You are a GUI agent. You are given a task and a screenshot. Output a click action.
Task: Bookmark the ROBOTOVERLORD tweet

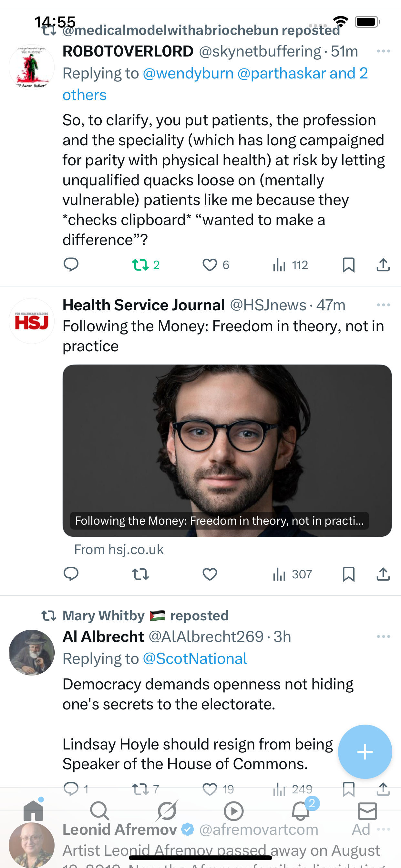(x=348, y=265)
